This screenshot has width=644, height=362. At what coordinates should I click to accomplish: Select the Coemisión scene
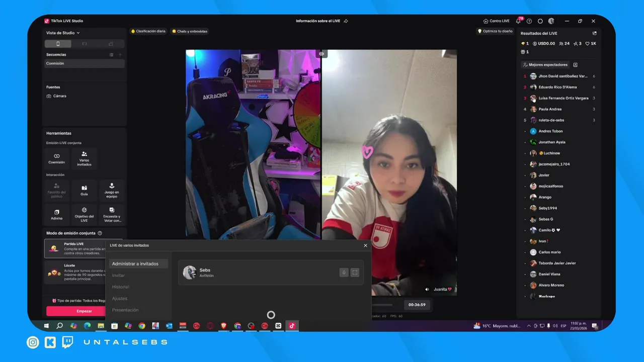pos(85,63)
